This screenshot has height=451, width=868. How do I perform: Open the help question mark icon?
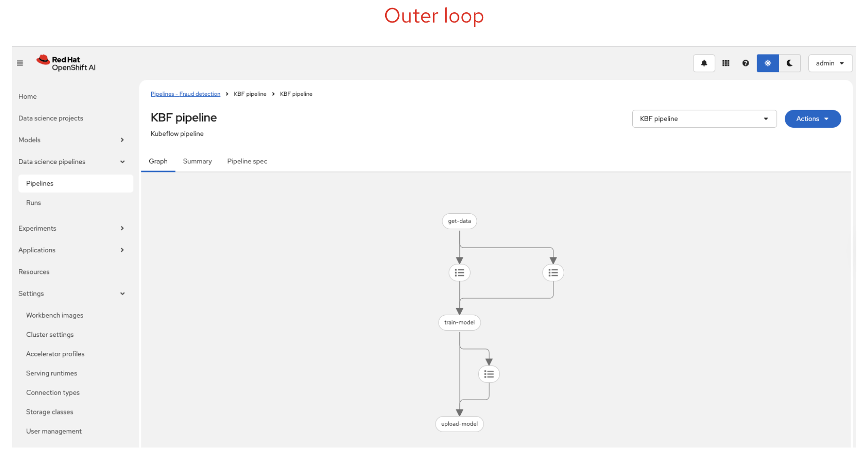point(745,63)
